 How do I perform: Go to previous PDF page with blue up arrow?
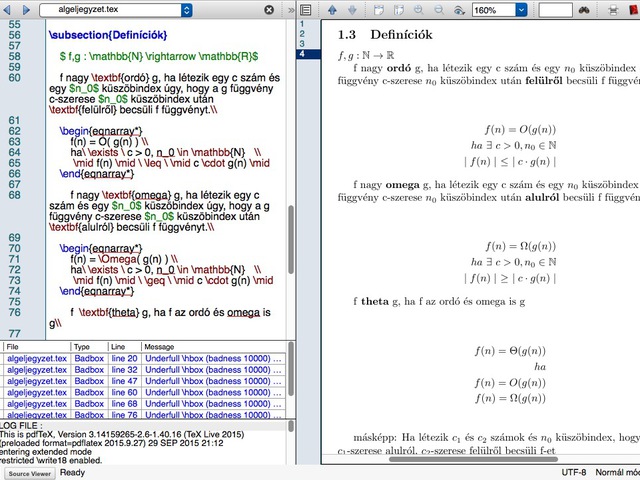pyautogui.click(x=332, y=10)
